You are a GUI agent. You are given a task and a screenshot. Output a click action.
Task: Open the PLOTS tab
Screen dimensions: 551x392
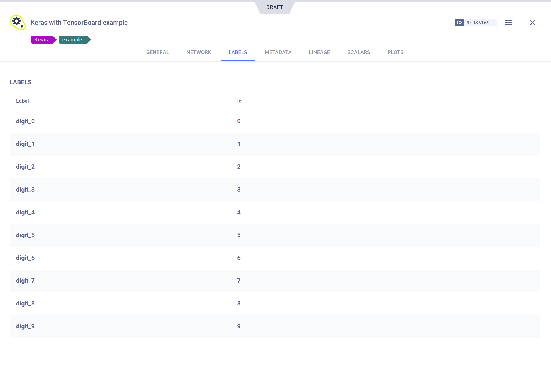pyautogui.click(x=395, y=52)
